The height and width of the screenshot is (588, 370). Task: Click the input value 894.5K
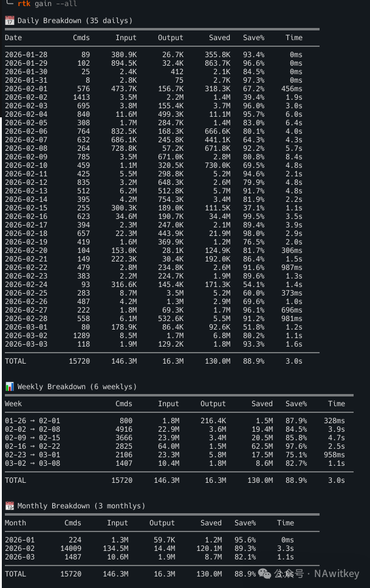124,63
